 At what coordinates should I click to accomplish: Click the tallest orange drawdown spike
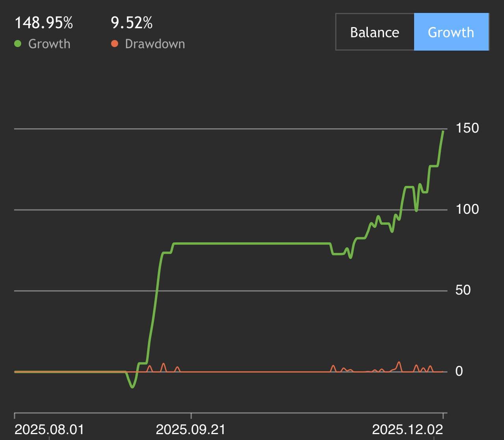coord(399,362)
